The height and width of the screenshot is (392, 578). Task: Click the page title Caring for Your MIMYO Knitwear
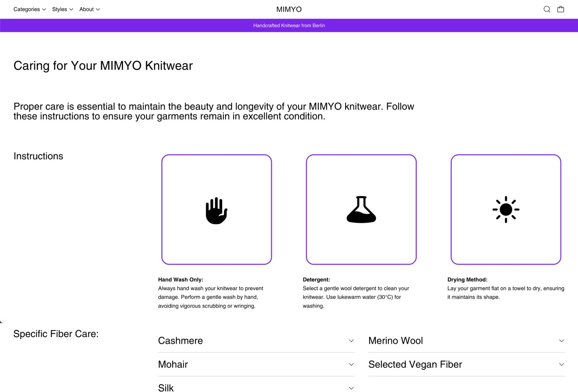click(x=103, y=66)
